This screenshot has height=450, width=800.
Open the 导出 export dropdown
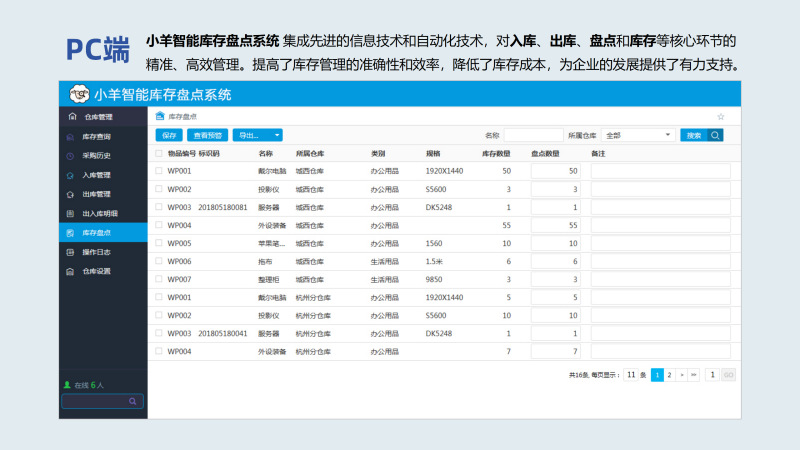click(x=258, y=135)
